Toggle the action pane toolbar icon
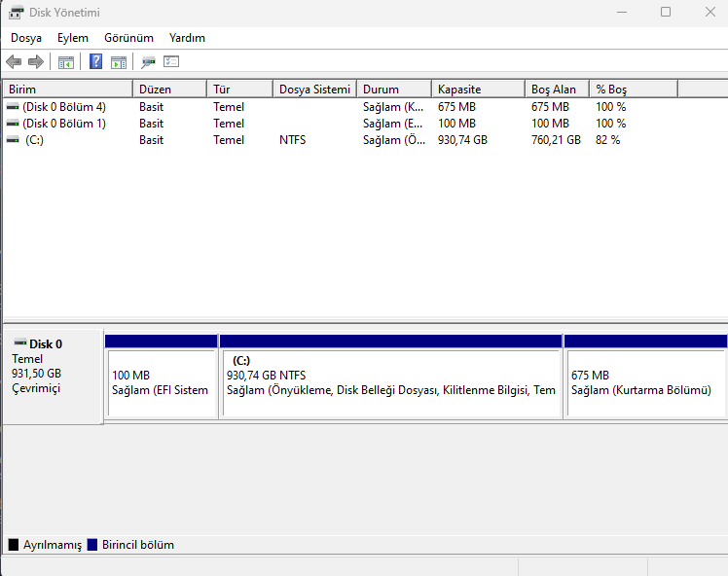 119,61
